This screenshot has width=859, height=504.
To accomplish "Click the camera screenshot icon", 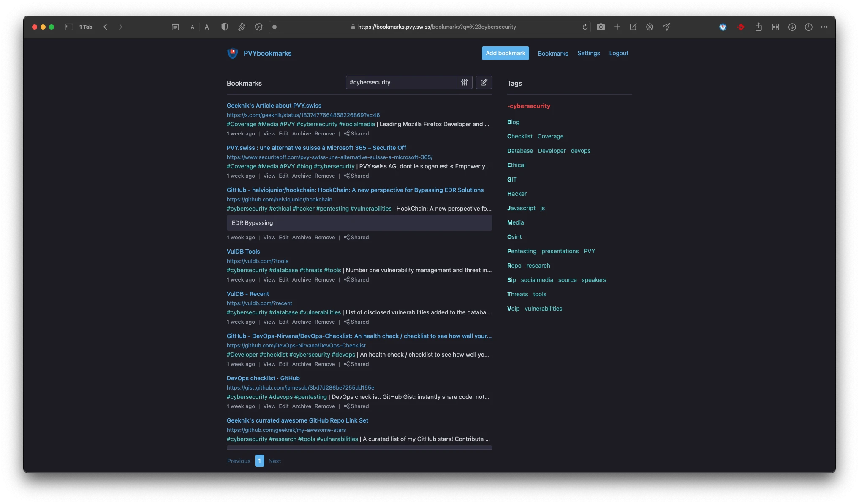I will (x=601, y=27).
